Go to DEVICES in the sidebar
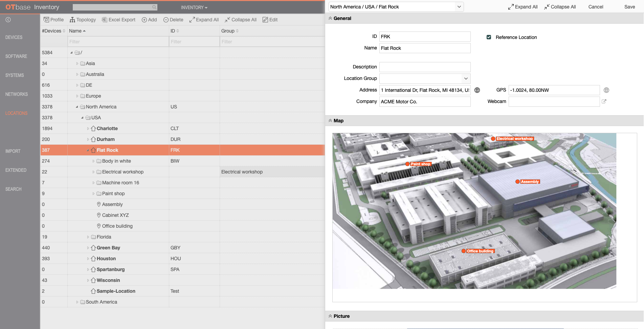The height and width of the screenshot is (329, 644). tap(14, 37)
